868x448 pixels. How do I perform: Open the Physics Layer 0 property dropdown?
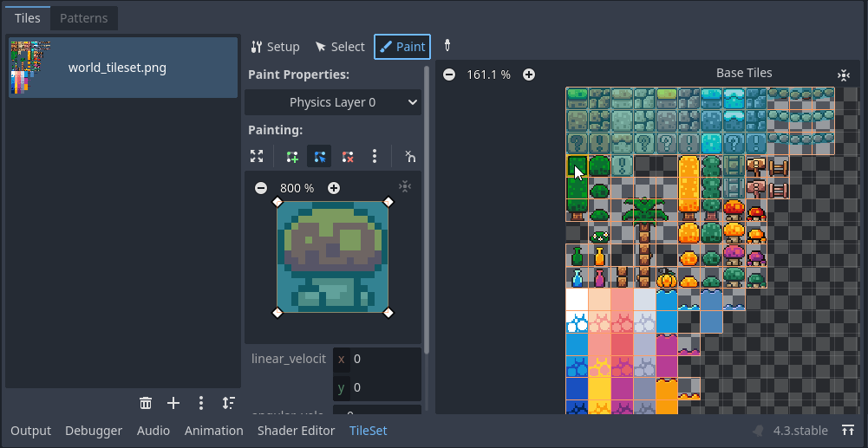tap(333, 102)
